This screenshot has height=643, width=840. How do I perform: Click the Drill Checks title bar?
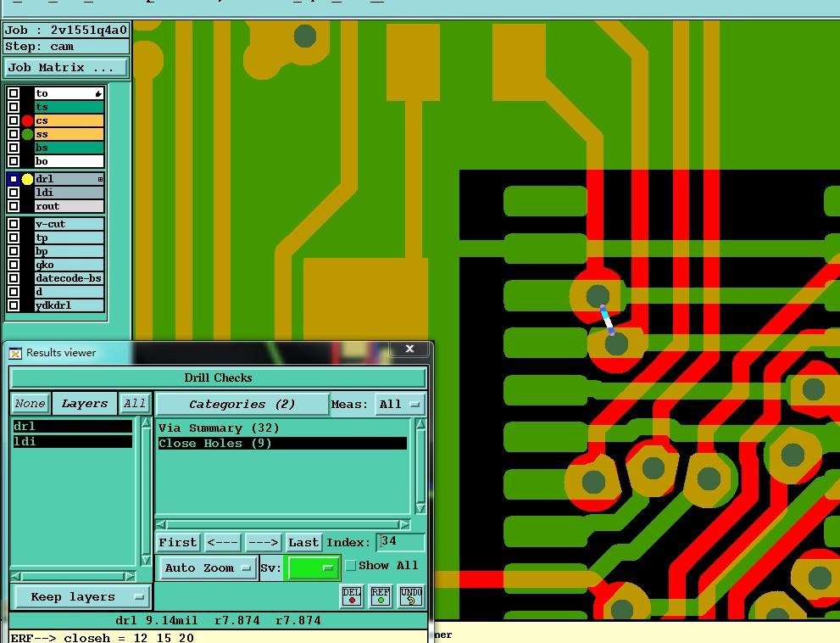(218, 377)
